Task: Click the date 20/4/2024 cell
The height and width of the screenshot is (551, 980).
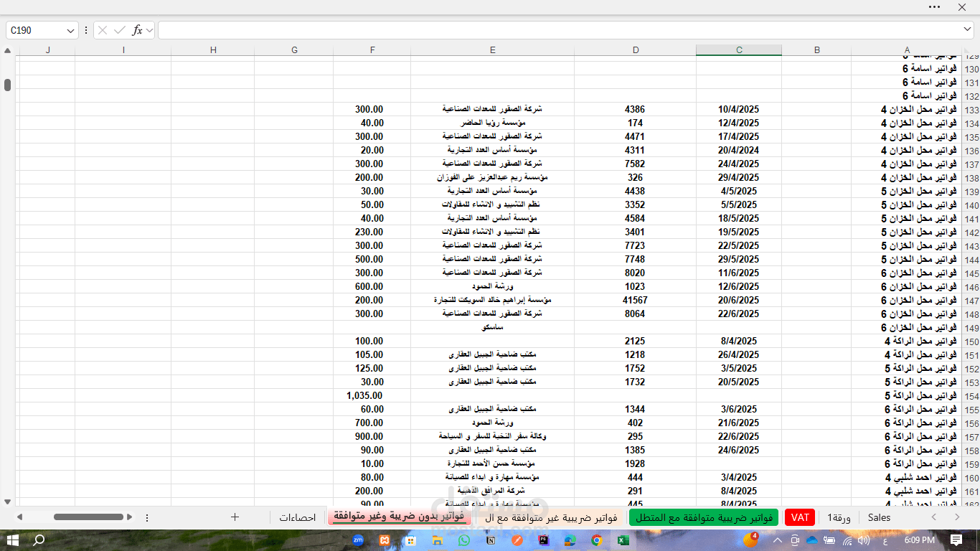Action: [x=739, y=151]
